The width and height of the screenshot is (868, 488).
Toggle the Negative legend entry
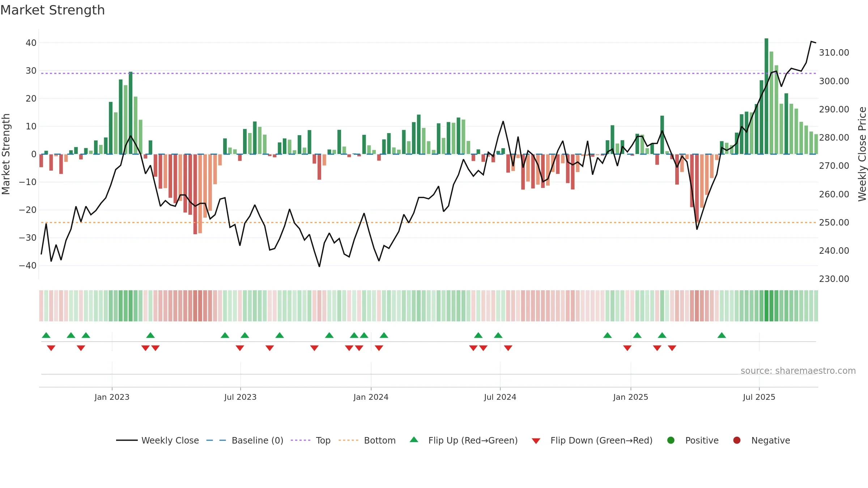(761, 440)
